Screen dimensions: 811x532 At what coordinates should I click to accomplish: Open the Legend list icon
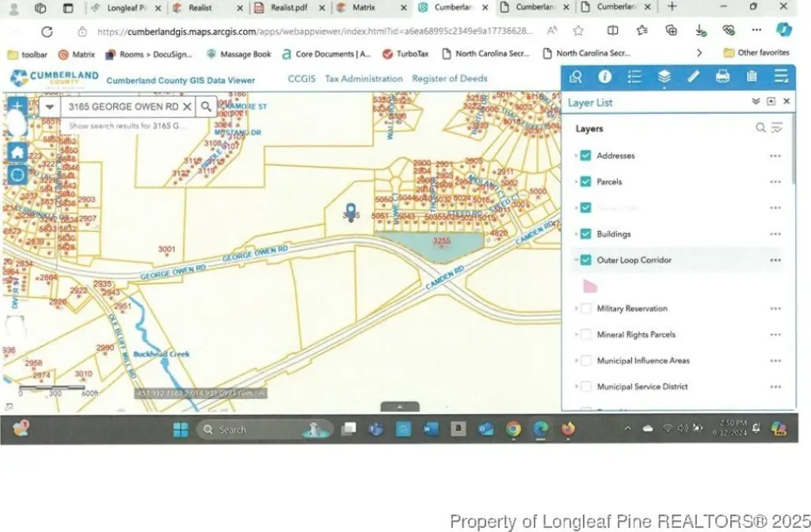[634, 77]
